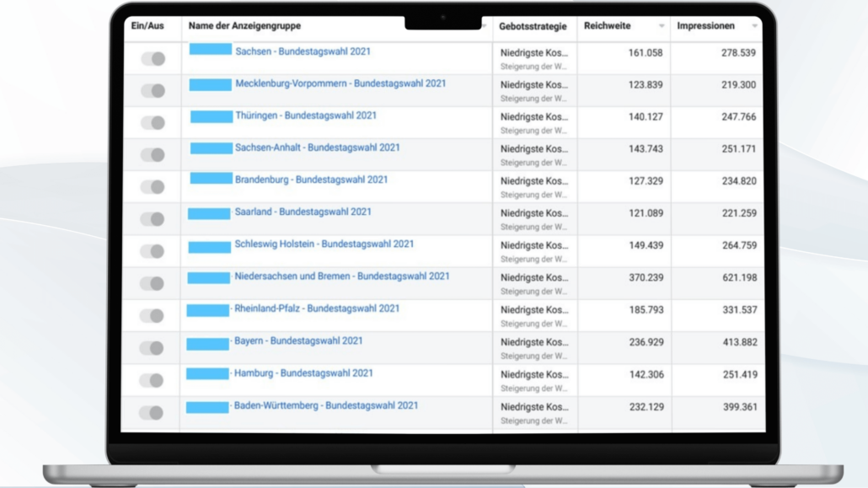
Task: Turn on the Baden-Württemberg ad set toggle
Action: tap(151, 413)
